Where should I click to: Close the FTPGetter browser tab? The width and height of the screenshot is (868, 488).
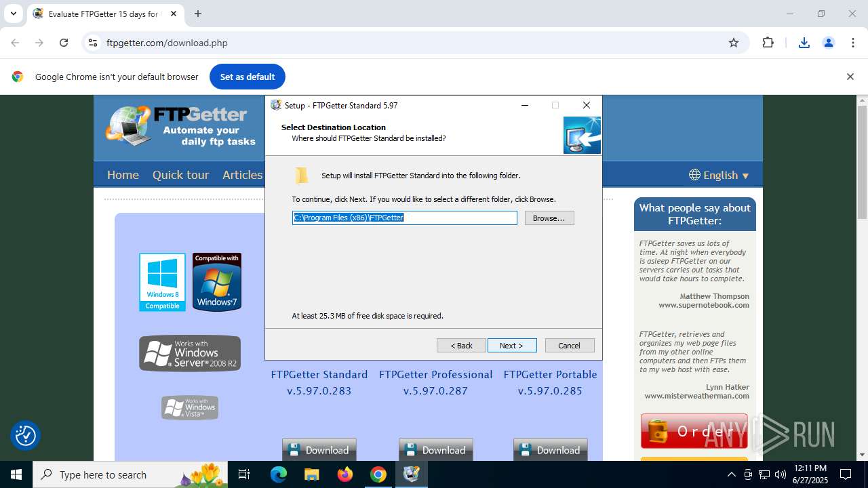[174, 14]
